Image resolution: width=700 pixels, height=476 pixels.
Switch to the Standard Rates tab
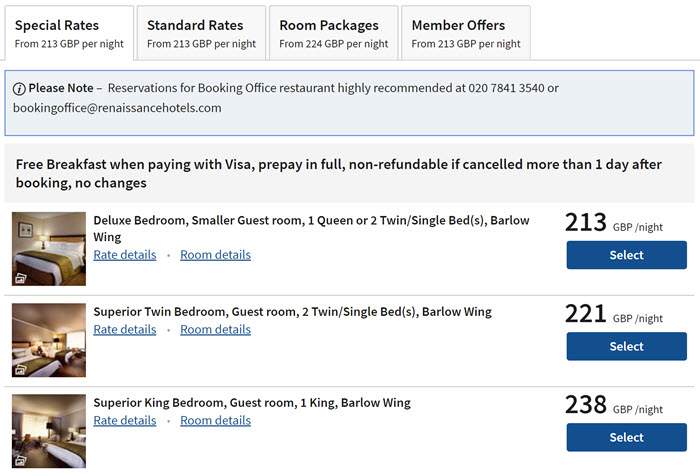201,33
